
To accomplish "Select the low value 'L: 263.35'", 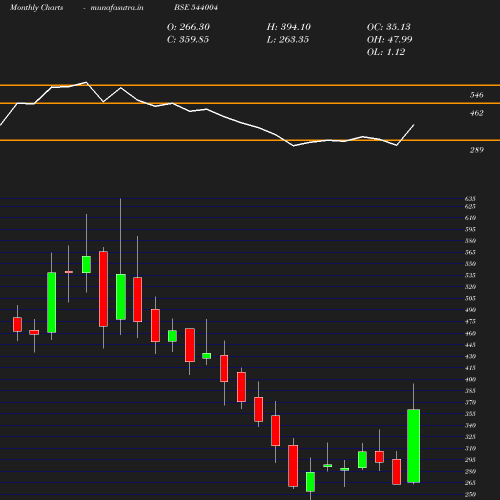I will click(288, 40).
